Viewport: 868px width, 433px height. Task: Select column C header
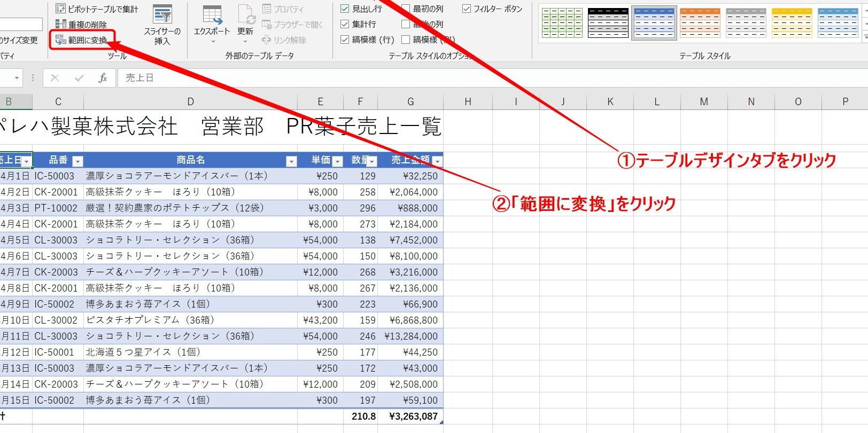tap(58, 101)
